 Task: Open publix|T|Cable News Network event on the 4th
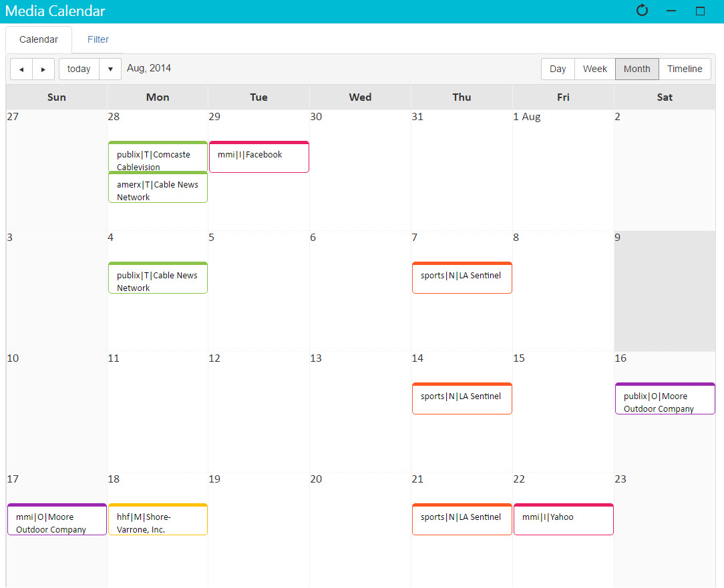[x=158, y=278]
